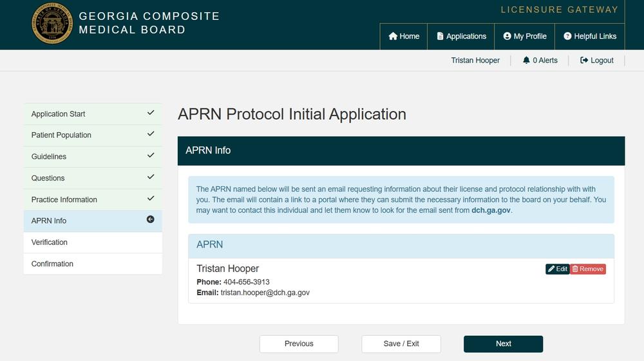Click the question mark icon beside Helpful Links

[567, 36]
